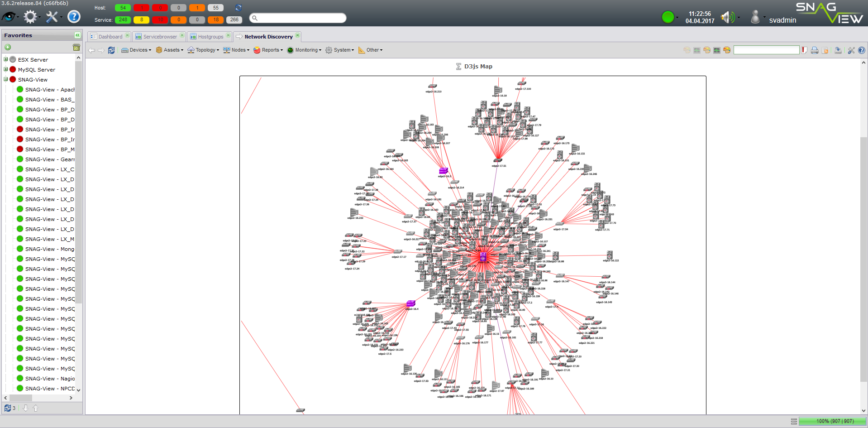868x428 pixels.
Task: Click the red Service critical count 10
Action: coord(160,19)
